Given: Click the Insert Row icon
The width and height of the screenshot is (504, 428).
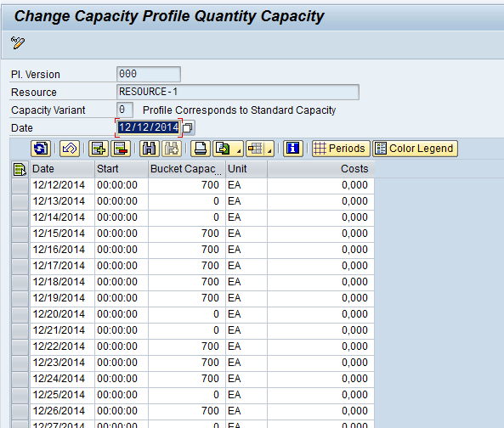Looking at the screenshot, I should [99, 149].
